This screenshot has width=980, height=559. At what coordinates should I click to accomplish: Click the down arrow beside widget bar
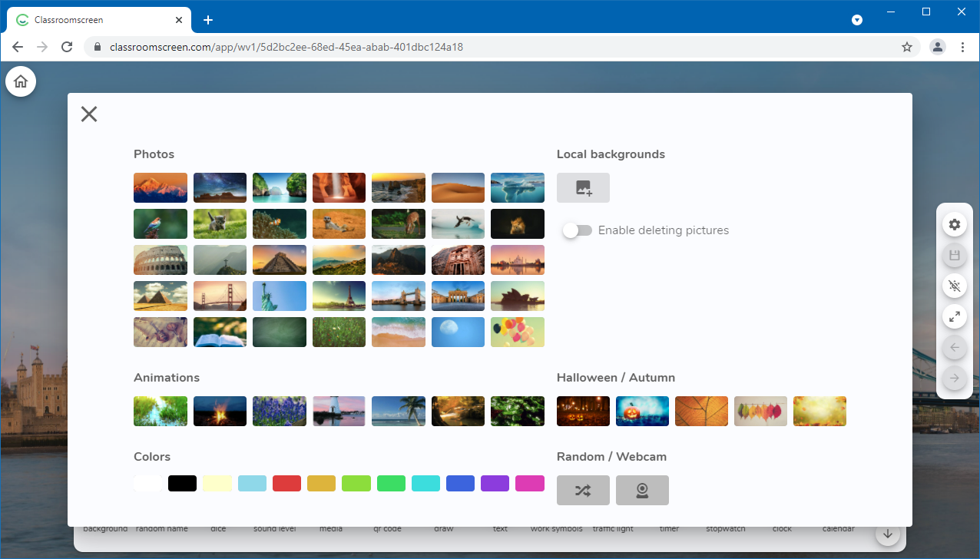tap(888, 534)
